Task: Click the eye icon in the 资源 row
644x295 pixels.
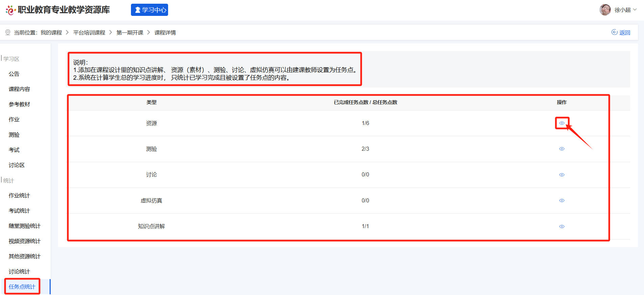Action: coord(562,123)
